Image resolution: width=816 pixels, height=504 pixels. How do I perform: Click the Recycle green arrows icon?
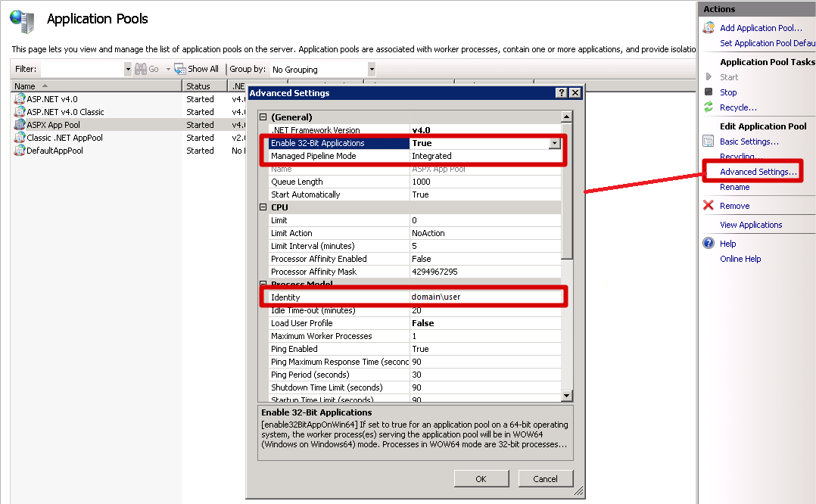[x=709, y=107]
